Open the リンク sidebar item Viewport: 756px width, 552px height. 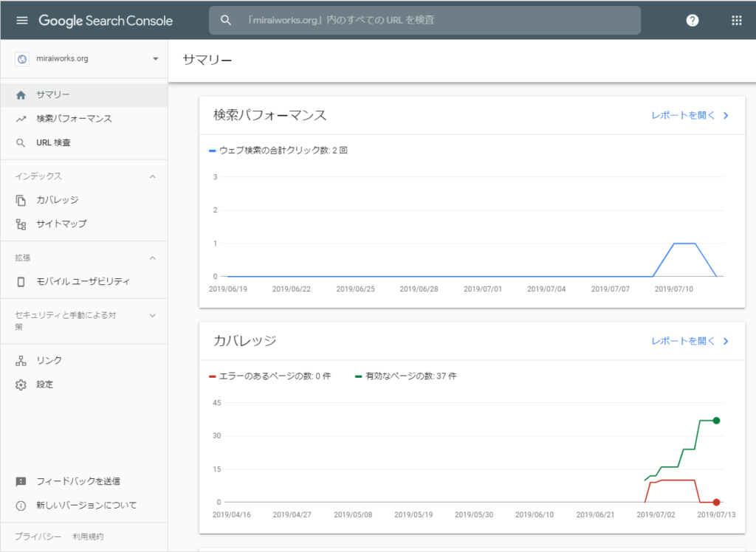(x=84, y=361)
